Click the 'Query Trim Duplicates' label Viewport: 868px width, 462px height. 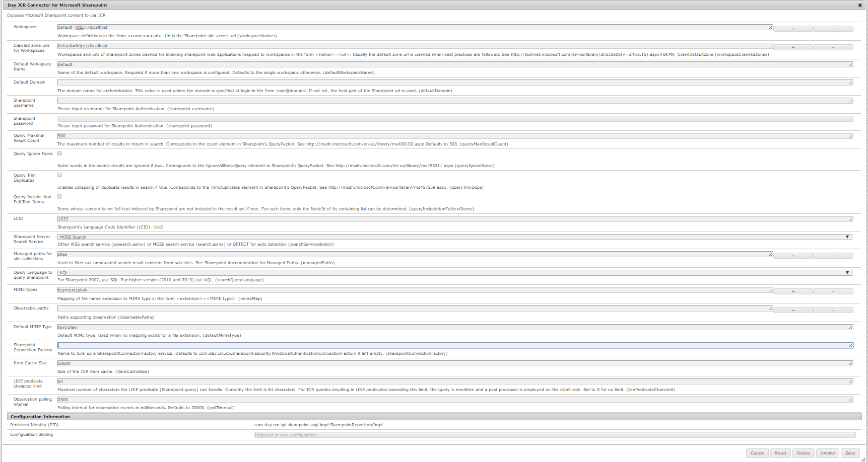(25, 178)
